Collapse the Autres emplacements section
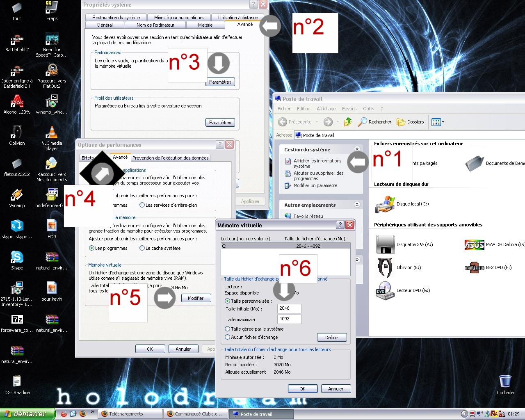 pyautogui.click(x=357, y=205)
